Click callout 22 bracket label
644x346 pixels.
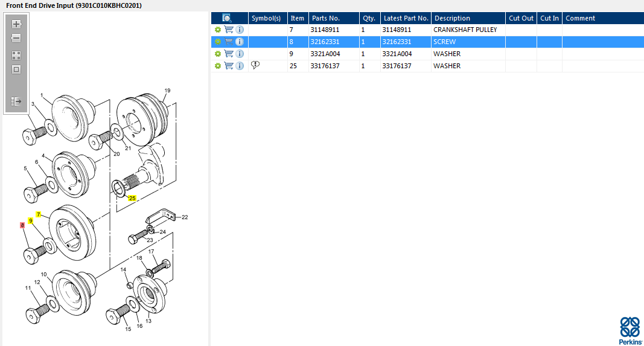pyautogui.click(x=185, y=217)
